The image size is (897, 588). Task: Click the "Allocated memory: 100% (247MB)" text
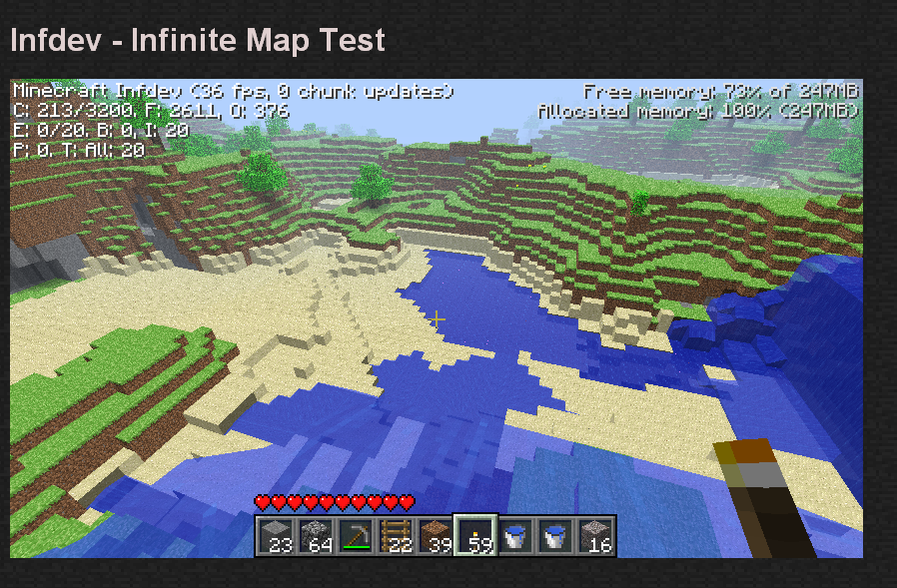point(698,111)
